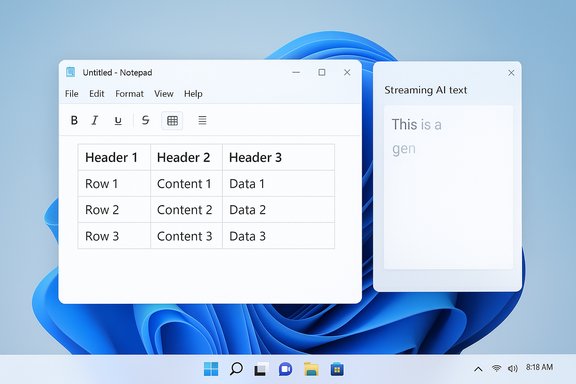Open the Wi-Fi network icon in tray
This screenshot has height=384, width=576.
point(496,368)
